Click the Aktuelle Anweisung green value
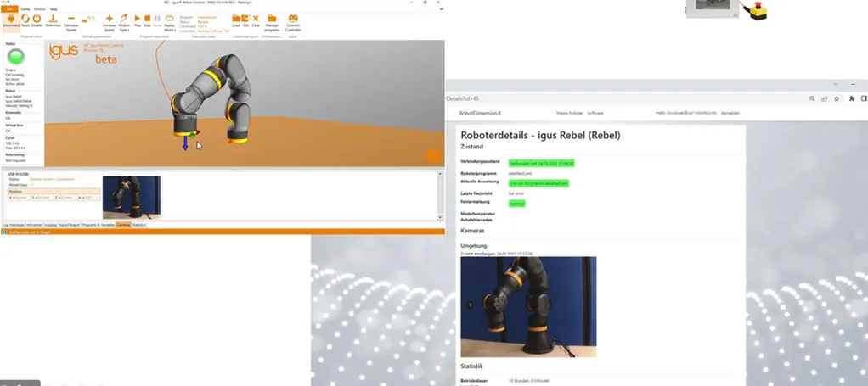The height and width of the screenshot is (386, 868). tap(538, 183)
